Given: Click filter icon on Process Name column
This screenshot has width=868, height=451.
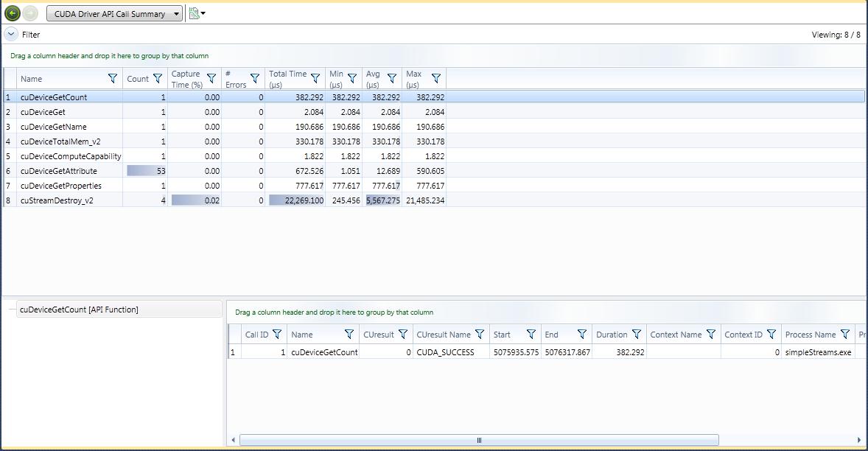Looking at the screenshot, I should coord(845,335).
